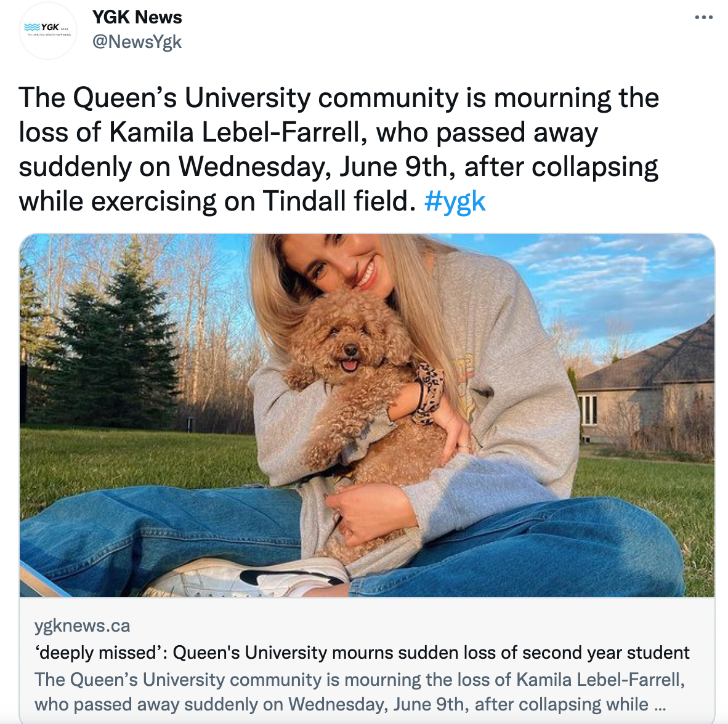The height and width of the screenshot is (724, 728).
Task: Open the YGK News display name profile link
Action: point(137,17)
